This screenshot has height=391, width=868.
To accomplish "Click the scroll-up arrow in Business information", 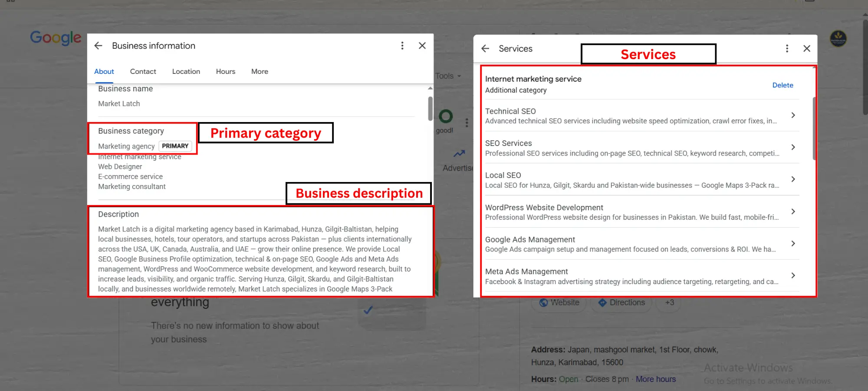I will pos(430,88).
